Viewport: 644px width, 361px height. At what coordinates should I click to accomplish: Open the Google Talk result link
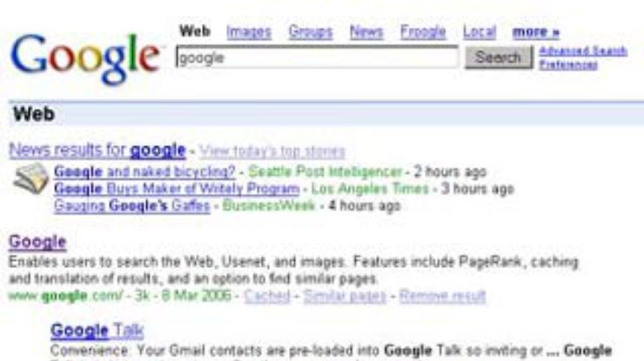pyautogui.click(x=97, y=331)
